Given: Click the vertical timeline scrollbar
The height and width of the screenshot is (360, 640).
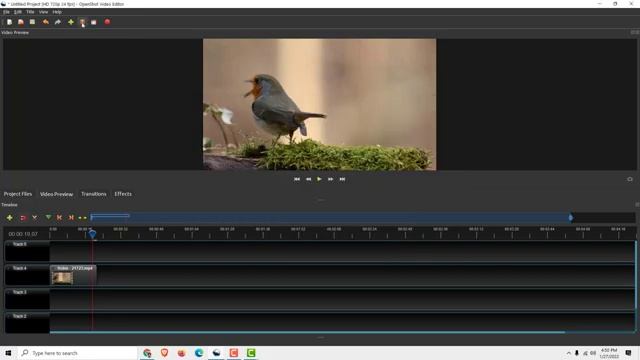Looking at the screenshot, I should pyautogui.click(x=636, y=275).
